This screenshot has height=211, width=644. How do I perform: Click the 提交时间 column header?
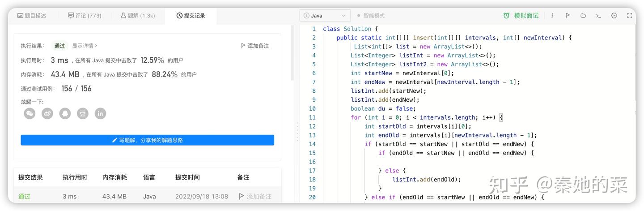tap(187, 177)
